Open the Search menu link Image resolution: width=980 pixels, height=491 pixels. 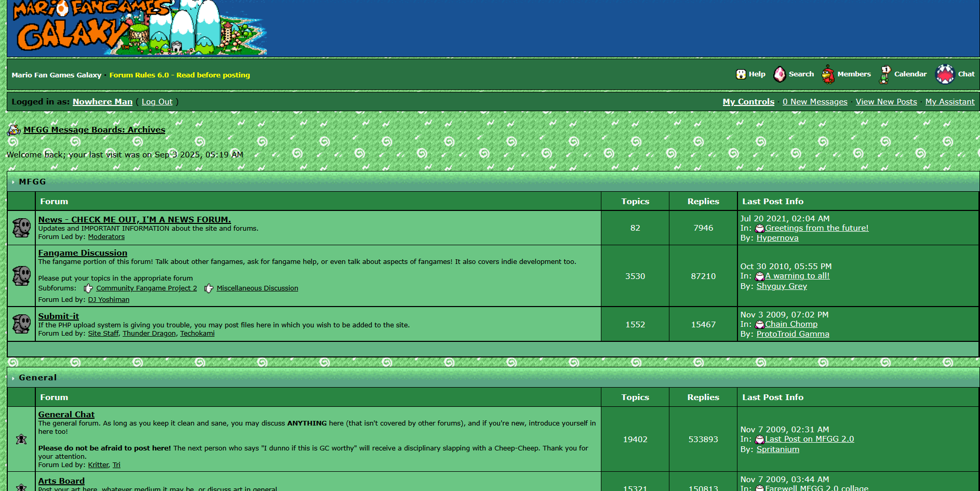pos(801,74)
